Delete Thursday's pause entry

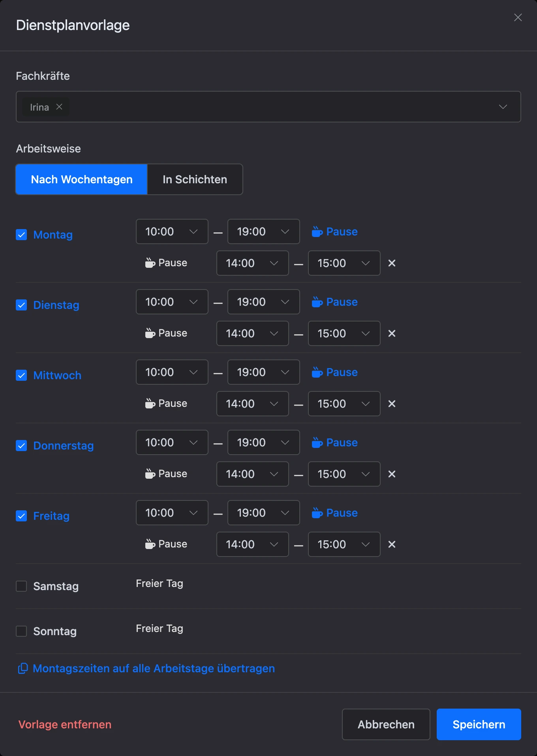[x=392, y=474]
